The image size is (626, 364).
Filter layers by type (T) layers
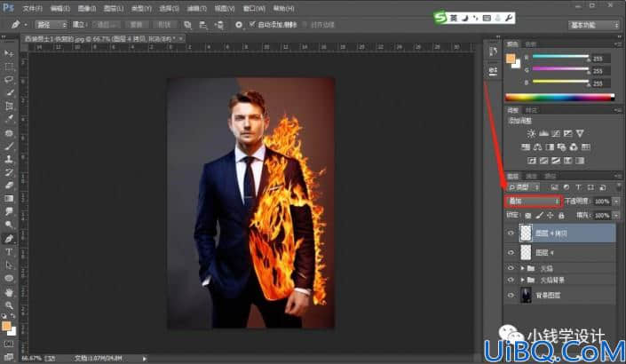(x=578, y=187)
